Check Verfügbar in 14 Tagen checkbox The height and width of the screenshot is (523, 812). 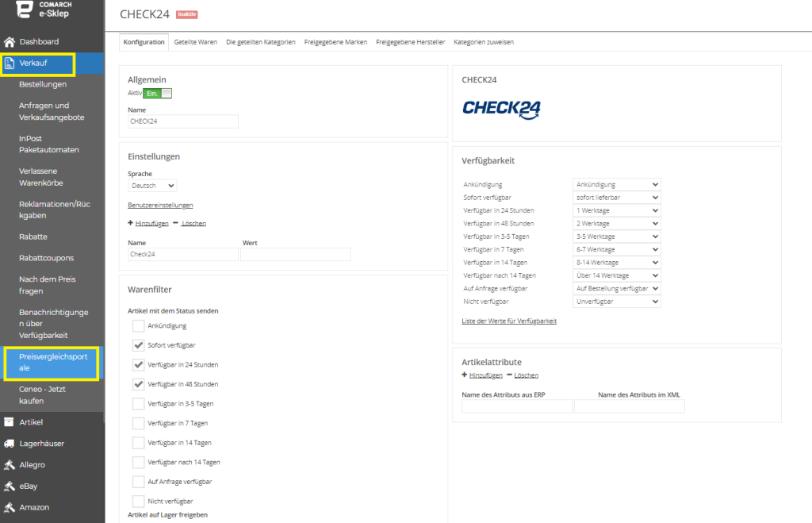[x=138, y=443]
